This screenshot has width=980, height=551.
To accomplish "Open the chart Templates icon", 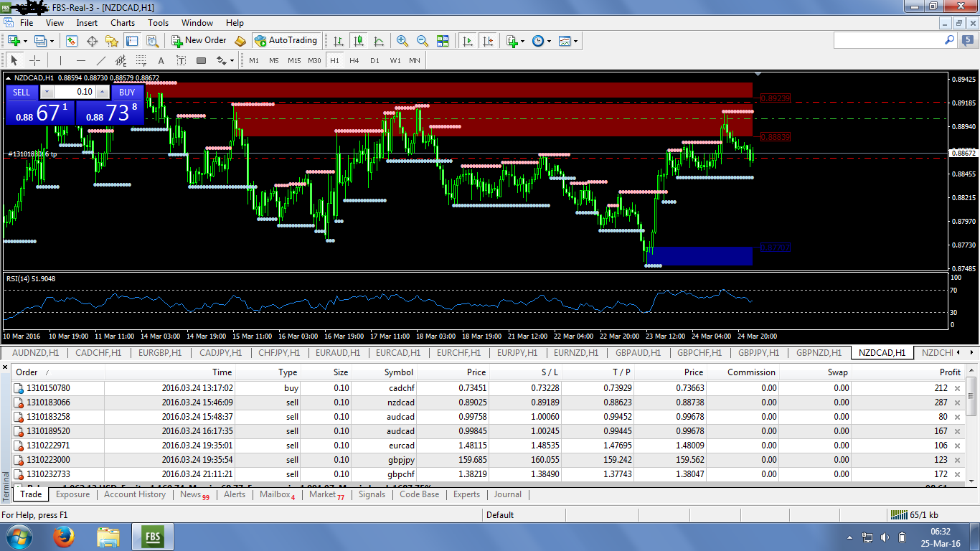I will [565, 41].
